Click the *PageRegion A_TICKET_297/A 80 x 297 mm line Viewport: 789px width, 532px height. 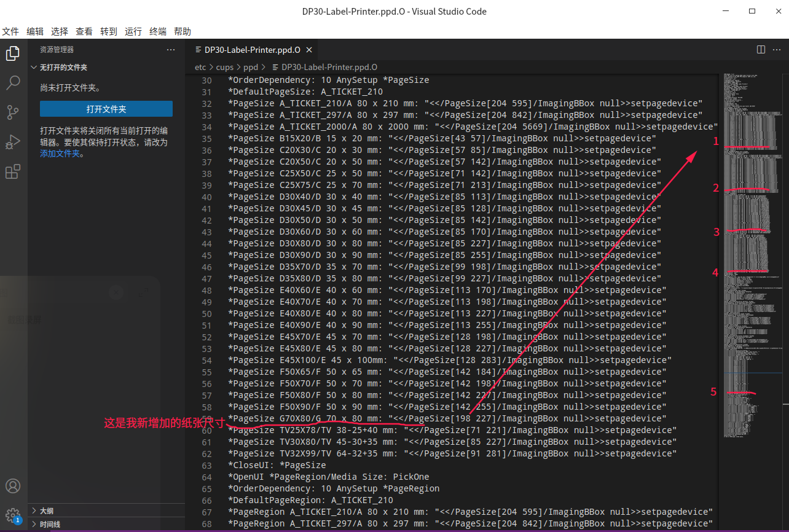(x=470, y=523)
